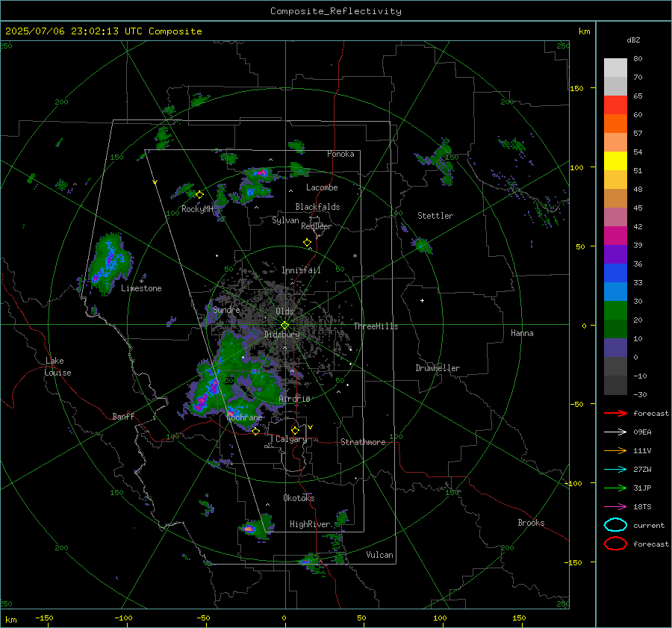This screenshot has width=672, height=628.
Task: Click the RockyMH label on the map
Action: (x=197, y=209)
